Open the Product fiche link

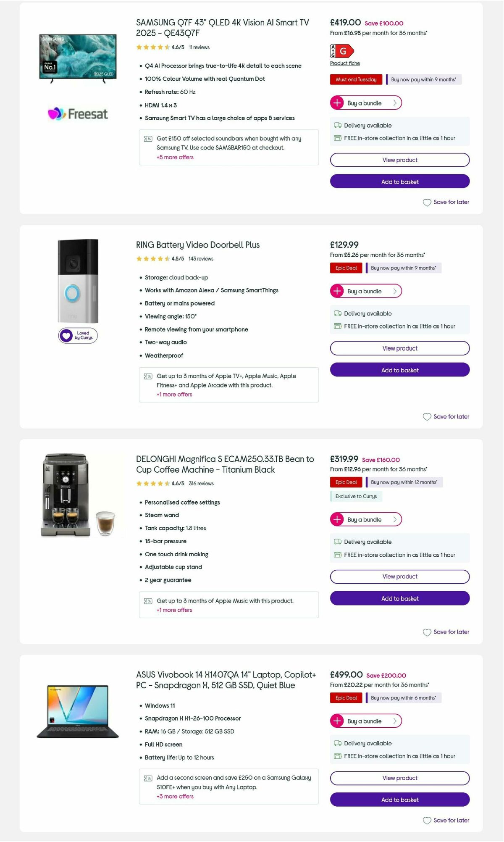[x=344, y=63]
